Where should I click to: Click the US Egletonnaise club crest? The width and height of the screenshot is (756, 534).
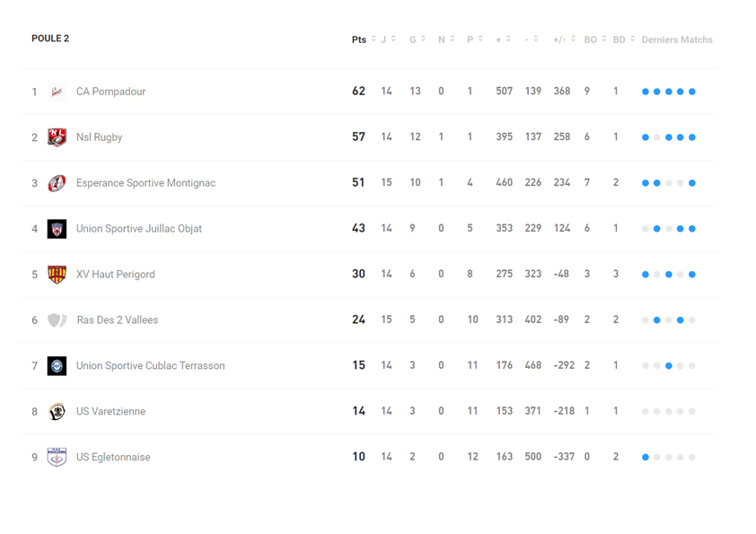pos(57,458)
